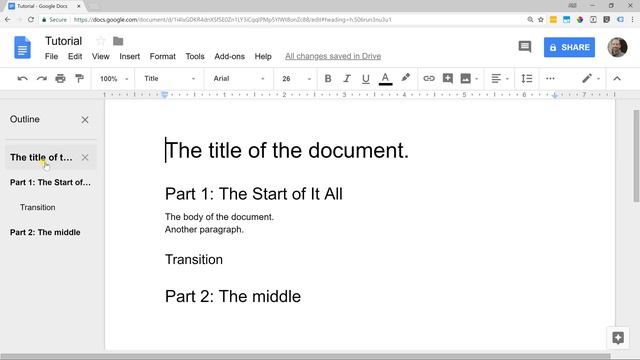Open the Format menu
Screen dimensions: 640x360
point(162,56)
